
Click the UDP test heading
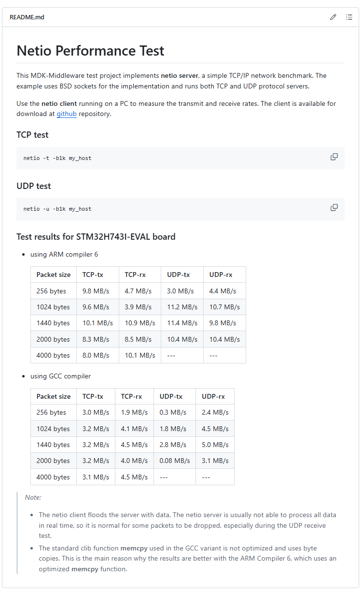pyautogui.click(x=34, y=186)
